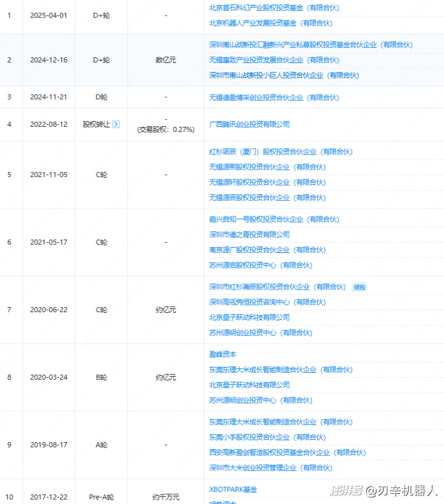Select the 2025-04-01 date cell
This screenshot has width=444, height=504.
49,15
